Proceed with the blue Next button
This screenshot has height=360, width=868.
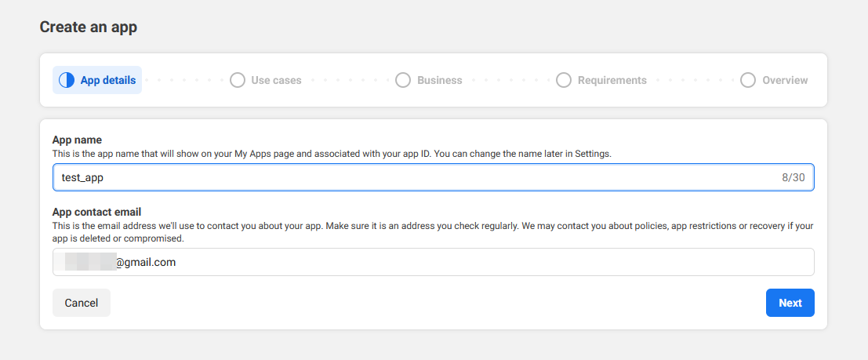coord(790,303)
